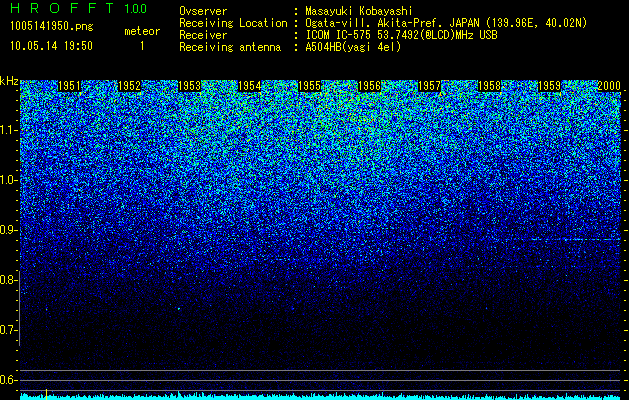629x400 pixels.
Task: Click the 1956 time marker
Action: point(369,86)
